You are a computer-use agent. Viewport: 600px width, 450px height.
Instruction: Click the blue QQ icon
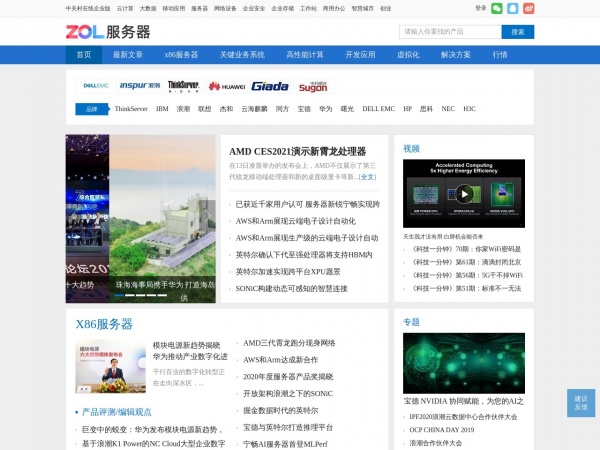pos(513,8)
